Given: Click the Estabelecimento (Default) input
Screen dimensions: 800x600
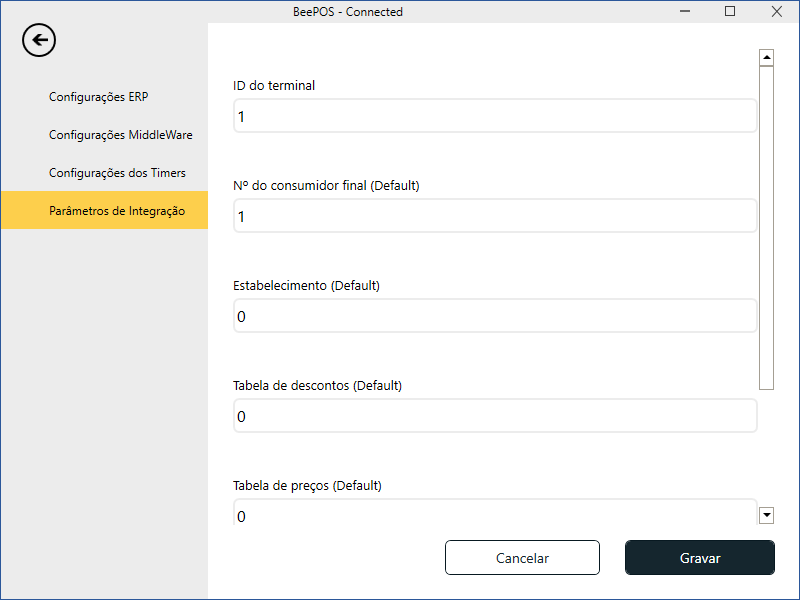Looking at the screenshot, I should [x=495, y=316].
